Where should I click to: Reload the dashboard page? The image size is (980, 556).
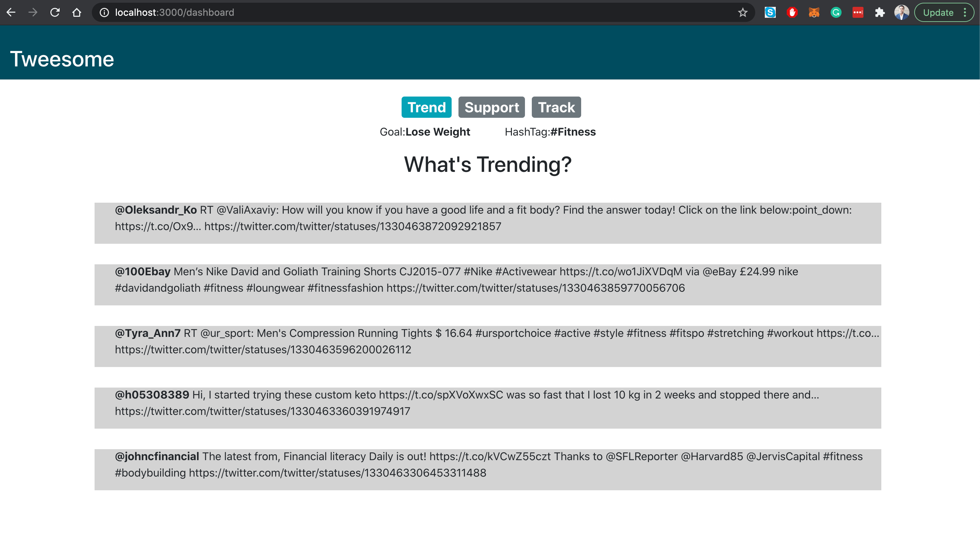click(x=55, y=12)
